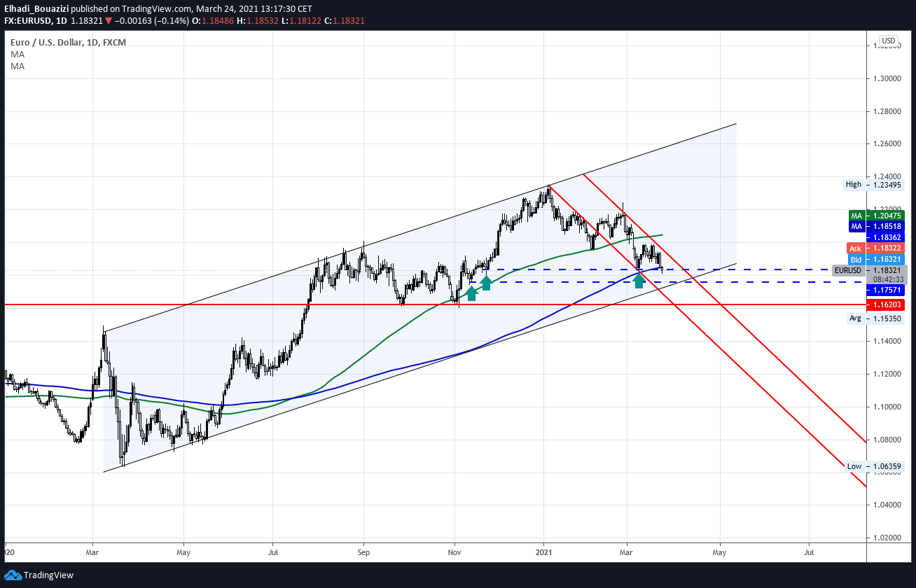Click the Sep label on time axis
The image size is (916, 588).
363,552
